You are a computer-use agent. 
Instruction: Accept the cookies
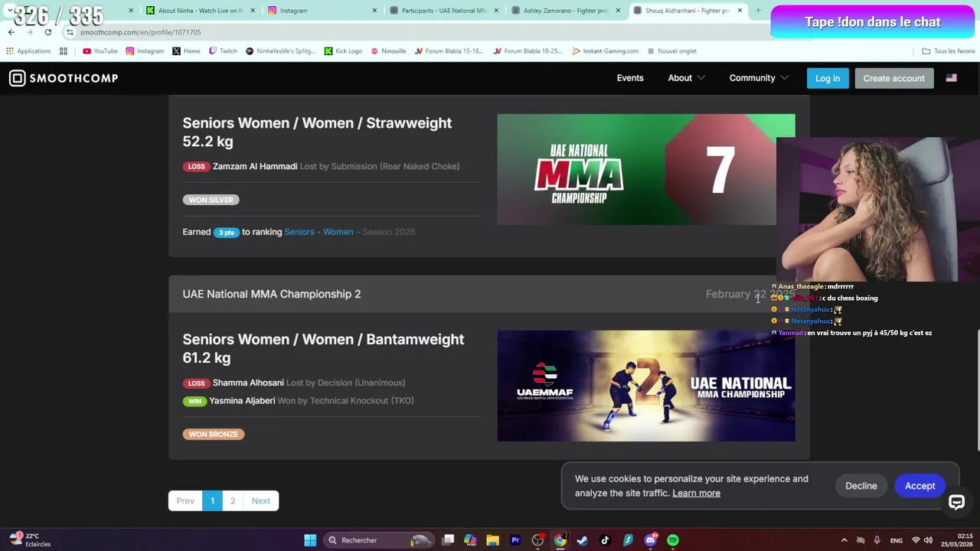920,486
